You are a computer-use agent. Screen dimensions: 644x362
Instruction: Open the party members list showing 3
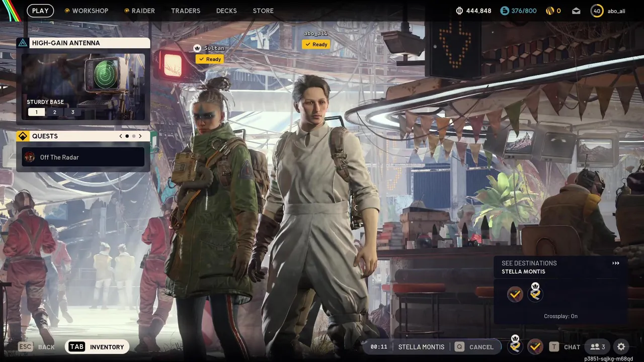[598, 346]
